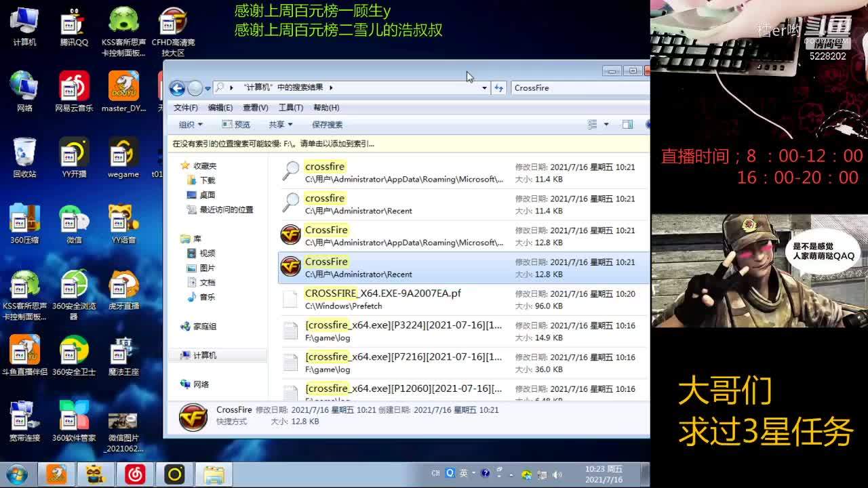Select the master_DY desktop icon

pyautogui.click(x=123, y=92)
